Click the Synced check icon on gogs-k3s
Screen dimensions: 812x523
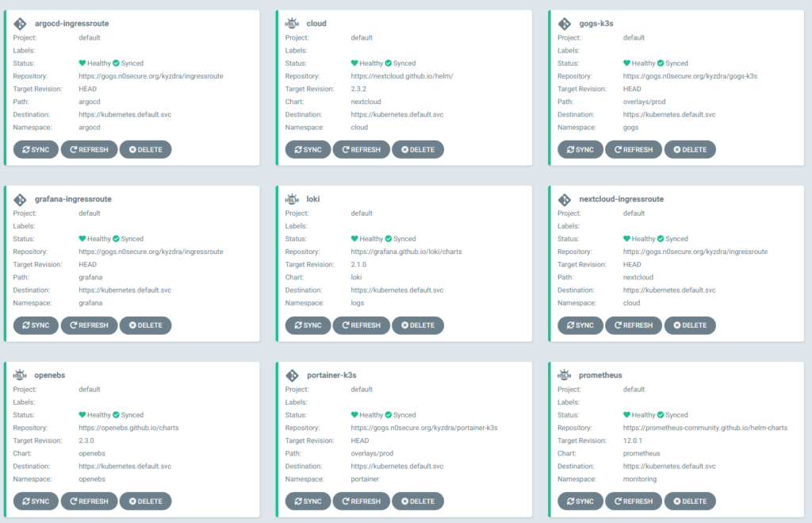pyautogui.click(x=661, y=63)
